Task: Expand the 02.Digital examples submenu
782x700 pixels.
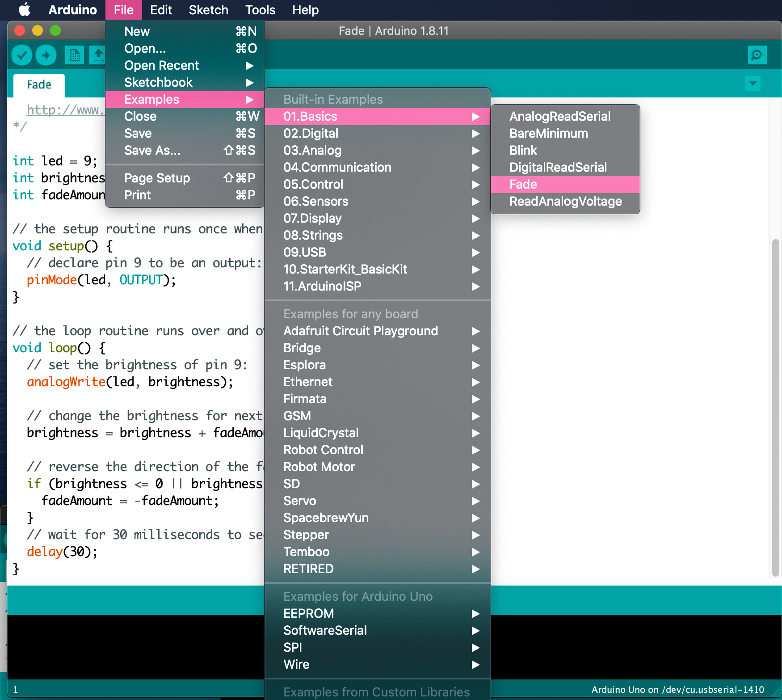Action: click(378, 133)
